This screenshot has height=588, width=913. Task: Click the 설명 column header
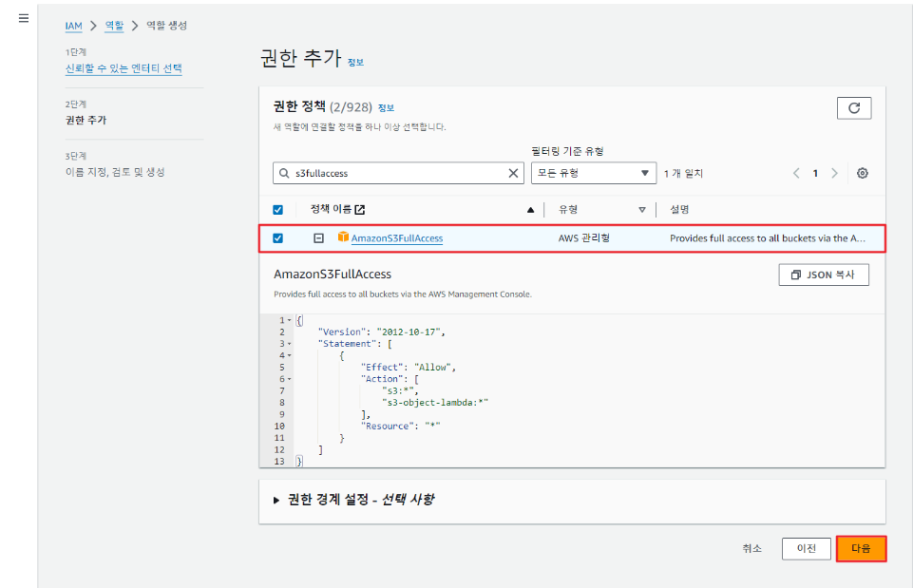[679, 210]
